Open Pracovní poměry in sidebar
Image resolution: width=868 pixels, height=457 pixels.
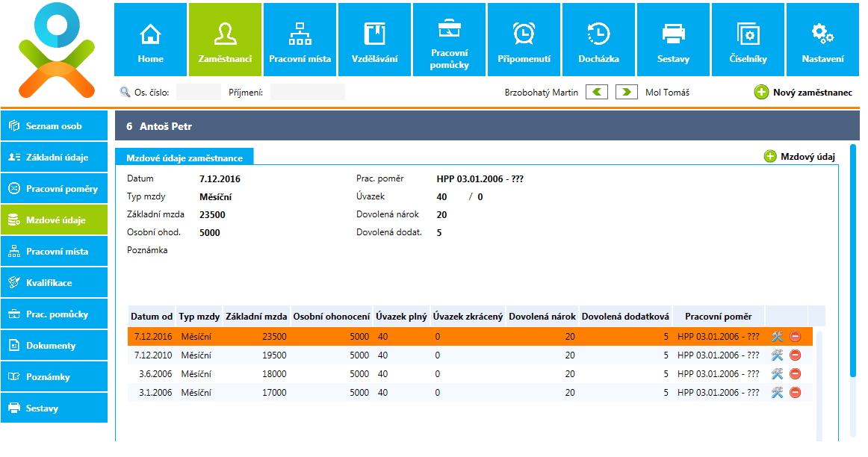point(55,189)
